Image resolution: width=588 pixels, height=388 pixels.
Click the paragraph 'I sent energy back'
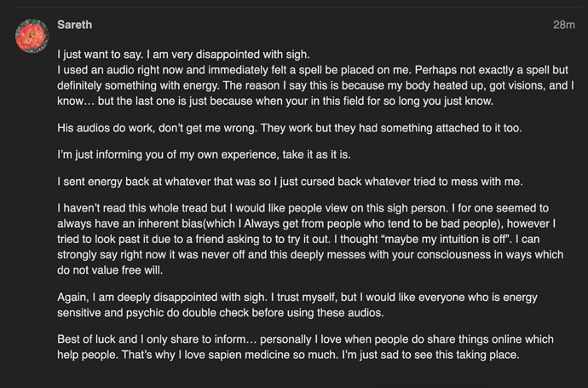click(290, 182)
